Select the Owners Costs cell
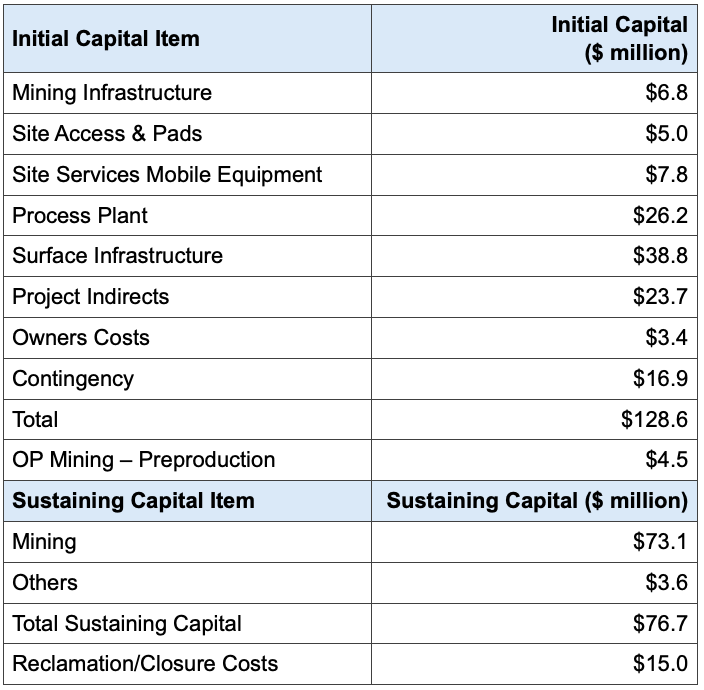Screen dimensions: 704x690 point(81,338)
